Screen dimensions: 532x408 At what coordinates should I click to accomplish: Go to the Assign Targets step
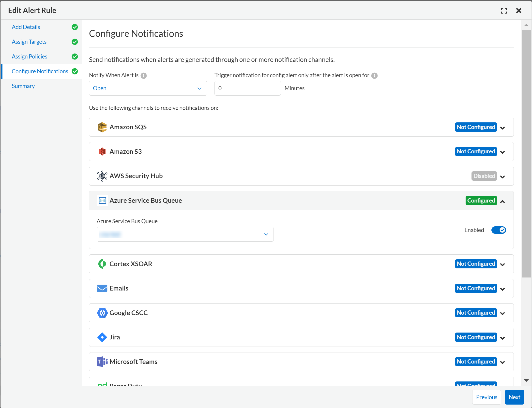pyautogui.click(x=29, y=42)
